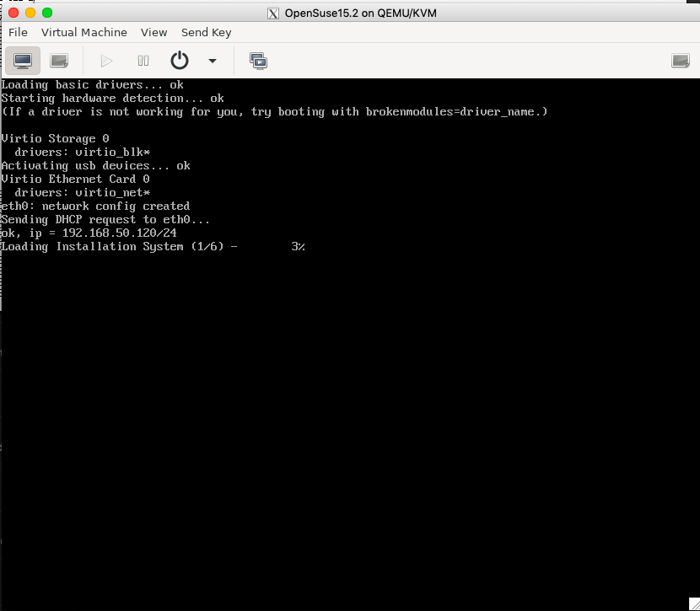700x611 pixels.
Task: Click the 'Virtio Ethernet Card 0' line
Action: (x=75, y=179)
